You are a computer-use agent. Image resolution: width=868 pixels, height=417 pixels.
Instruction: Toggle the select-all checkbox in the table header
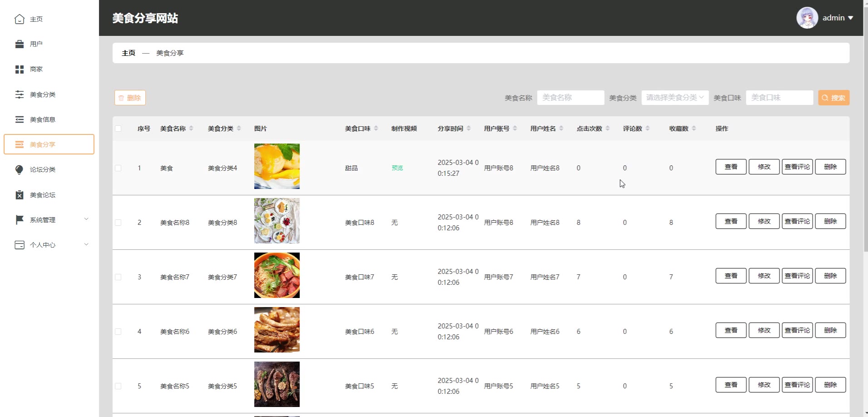point(118,129)
